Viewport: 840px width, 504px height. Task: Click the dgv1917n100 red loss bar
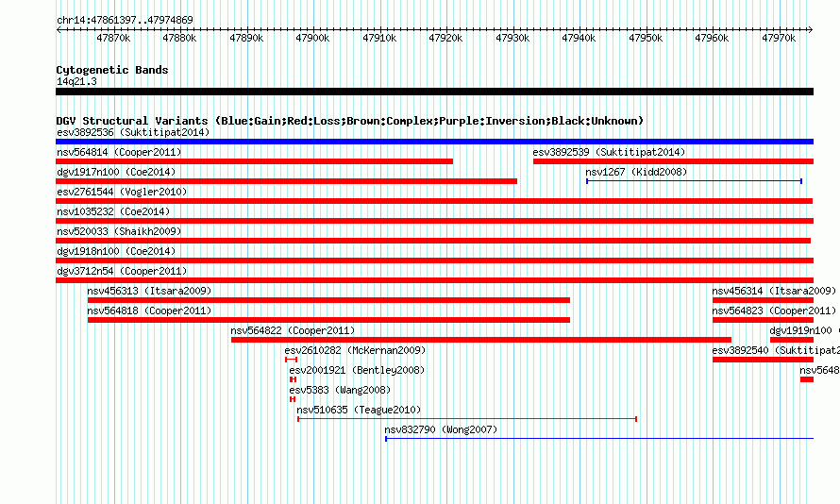click(287, 181)
